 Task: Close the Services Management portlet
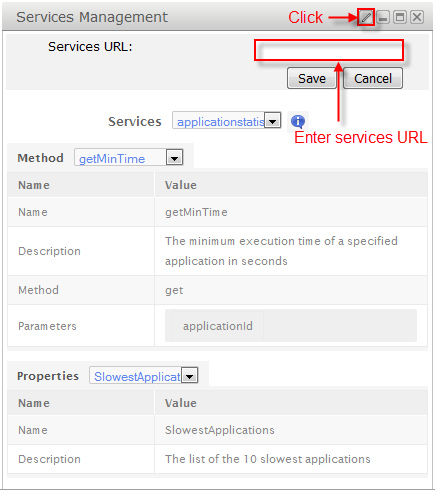tap(417, 17)
